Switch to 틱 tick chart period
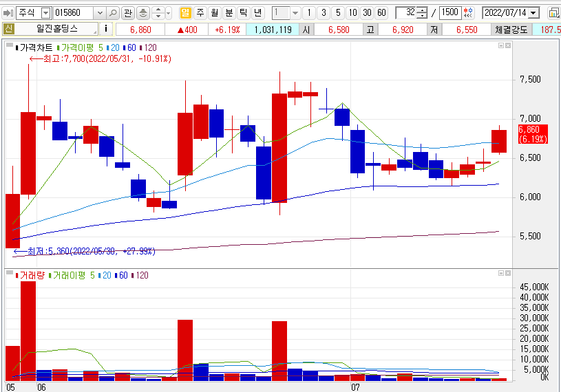Viewport: 561px width, 392px height. tap(243, 13)
